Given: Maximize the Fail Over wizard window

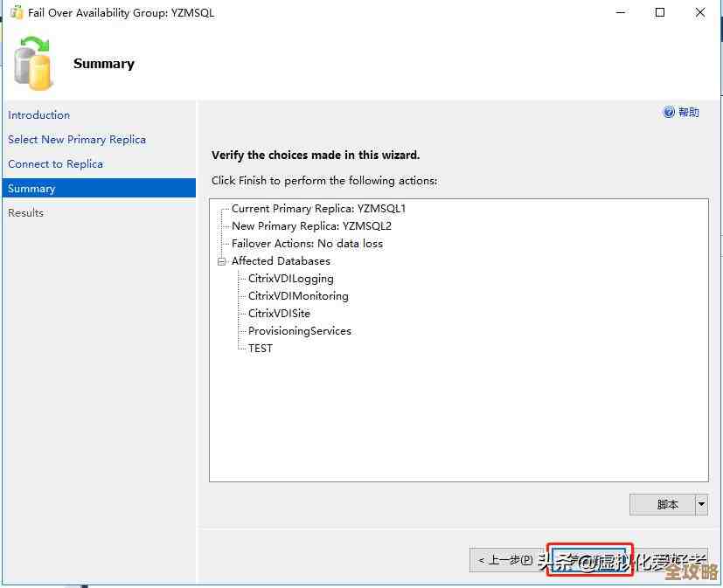Looking at the screenshot, I should [660, 13].
